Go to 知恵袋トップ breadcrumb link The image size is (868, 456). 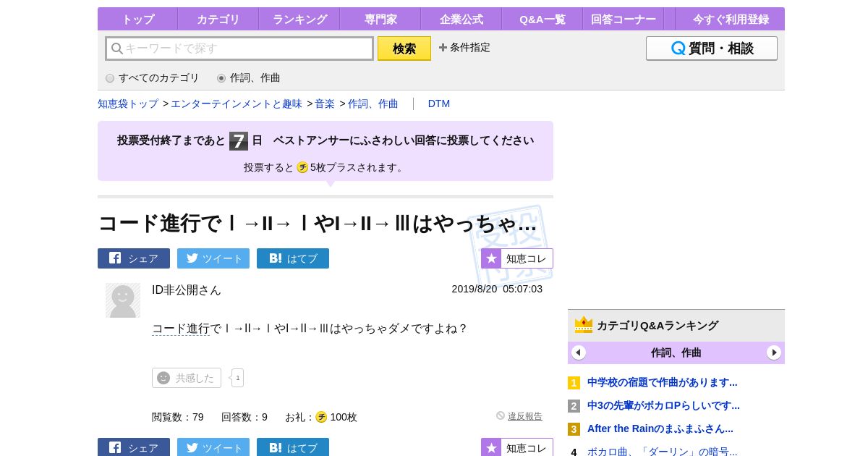click(x=128, y=104)
